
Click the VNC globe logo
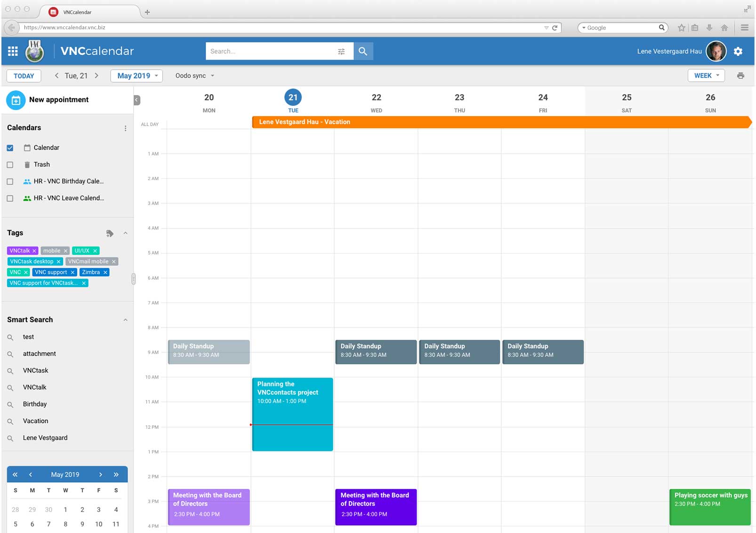click(34, 51)
